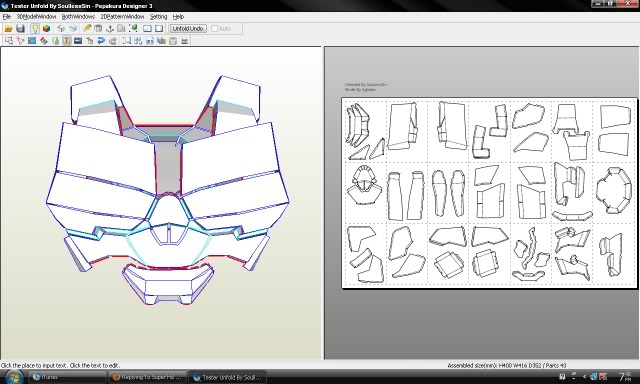Switch to 'Replying To Super Hol...' taskbar button
Image resolution: width=640 pixels, height=384 pixels.
(148, 377)
